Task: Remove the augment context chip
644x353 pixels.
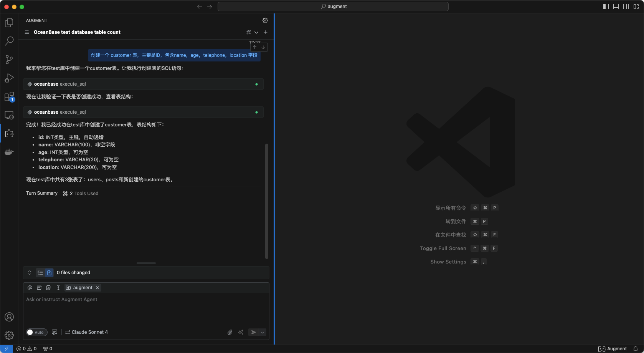Action: (97, 288)
